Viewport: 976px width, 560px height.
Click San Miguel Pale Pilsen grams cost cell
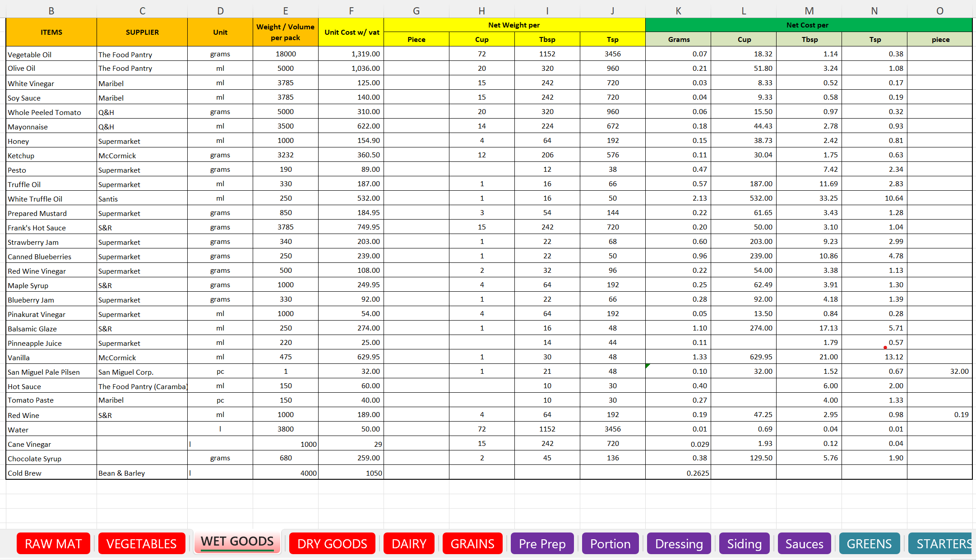click(678, 372)
